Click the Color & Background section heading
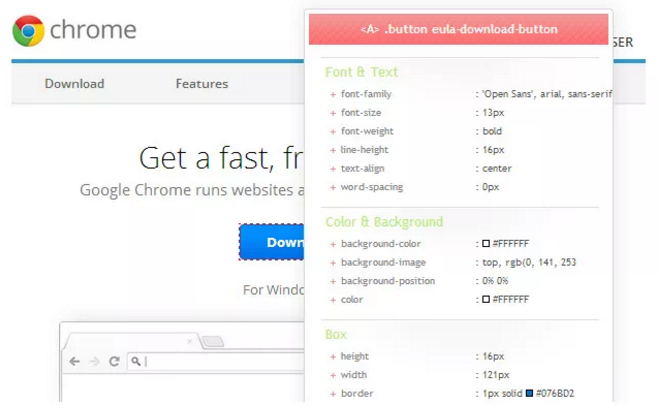 click(384, 221)
